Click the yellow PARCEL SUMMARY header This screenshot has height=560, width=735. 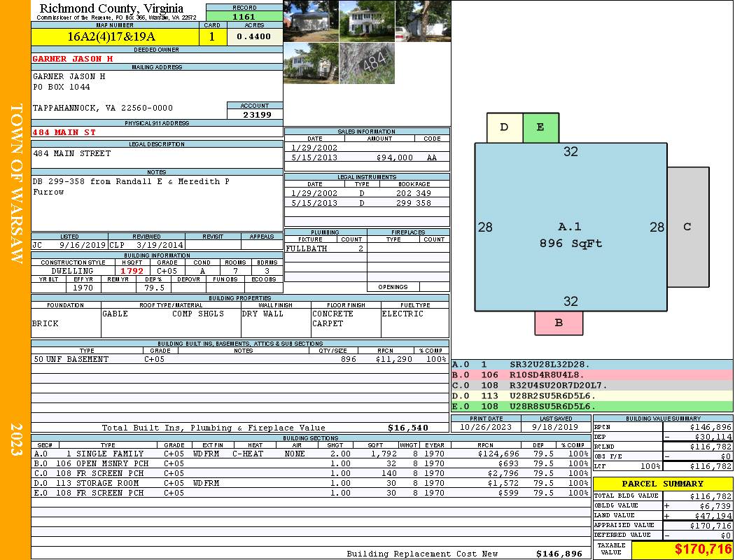point(662,484)
